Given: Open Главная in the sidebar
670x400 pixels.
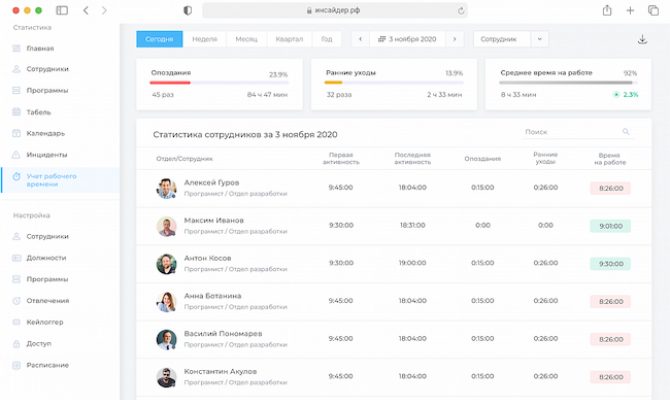Looking at the screenshot, I should 41,48.
